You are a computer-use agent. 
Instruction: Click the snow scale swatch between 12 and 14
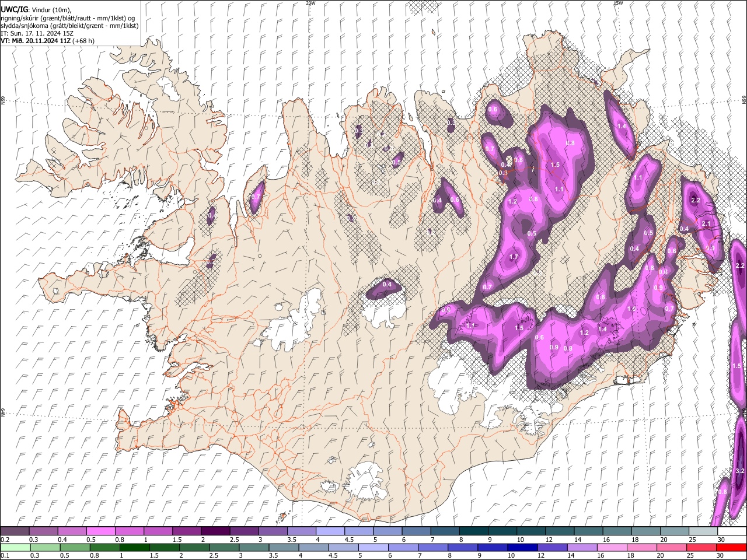560,531
